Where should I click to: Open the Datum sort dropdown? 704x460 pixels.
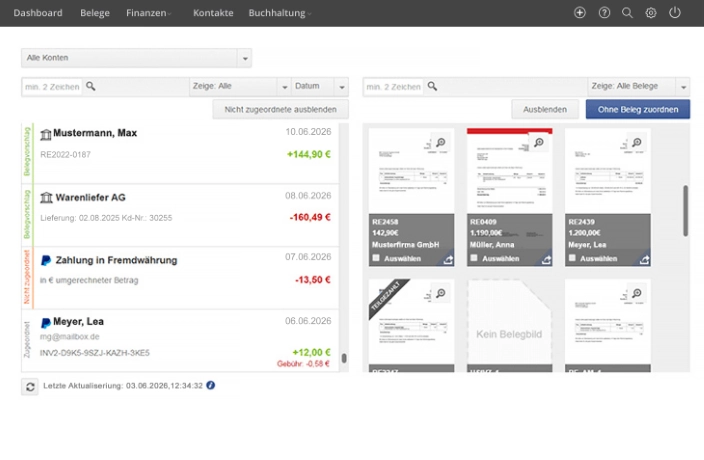point(319,87)
